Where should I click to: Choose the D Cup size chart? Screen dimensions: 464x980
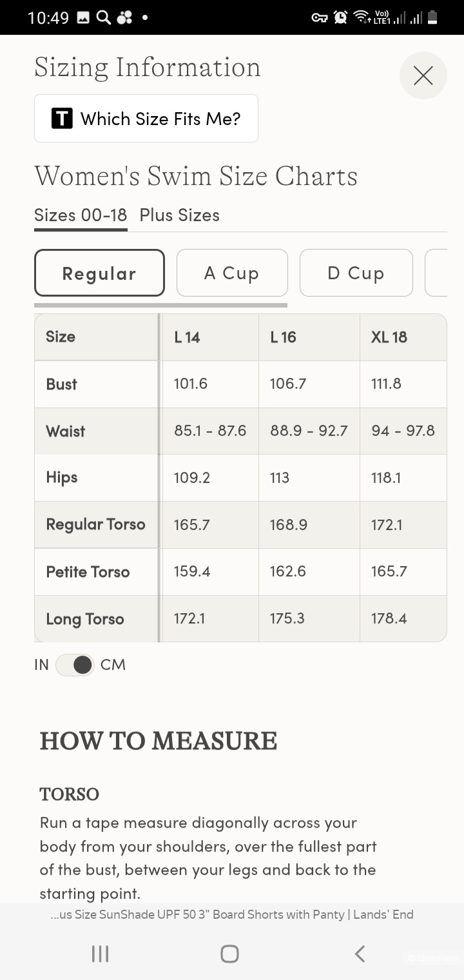[356, 273]
